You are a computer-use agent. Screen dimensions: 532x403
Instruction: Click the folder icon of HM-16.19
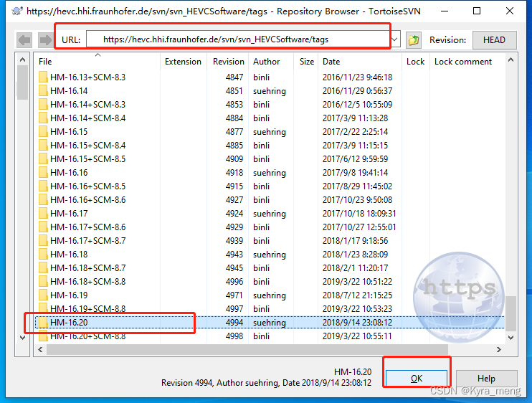click(43, 295)
